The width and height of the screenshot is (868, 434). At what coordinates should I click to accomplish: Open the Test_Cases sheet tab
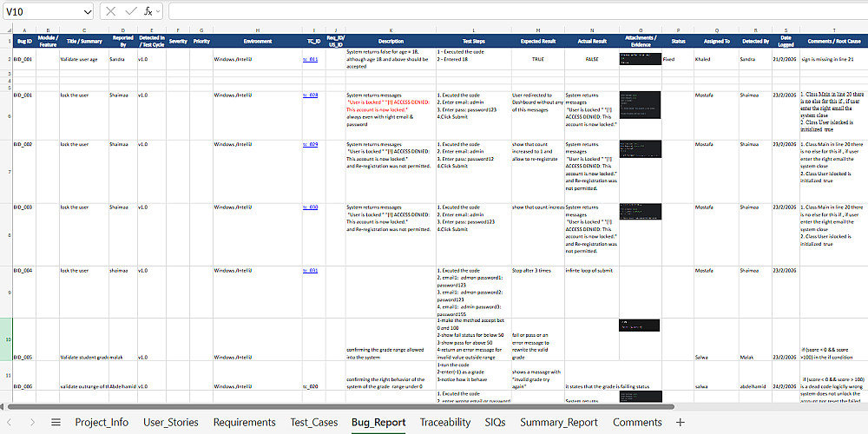coord(313,423)
